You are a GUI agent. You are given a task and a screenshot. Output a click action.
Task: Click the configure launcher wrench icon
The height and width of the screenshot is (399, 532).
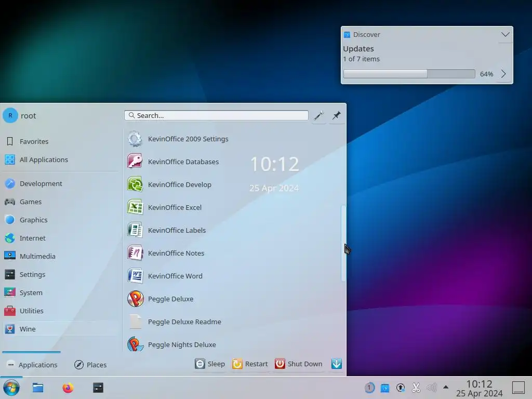click(x=318, y=116)
